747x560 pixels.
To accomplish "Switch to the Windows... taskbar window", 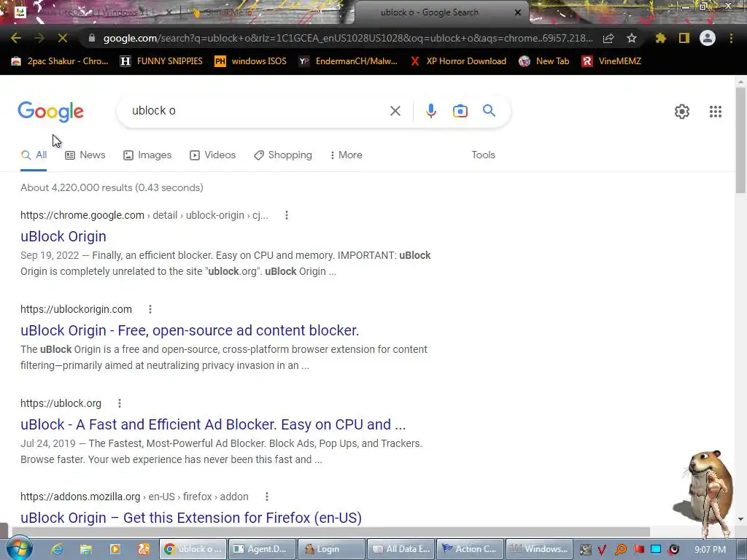I will tap(539, 549).
